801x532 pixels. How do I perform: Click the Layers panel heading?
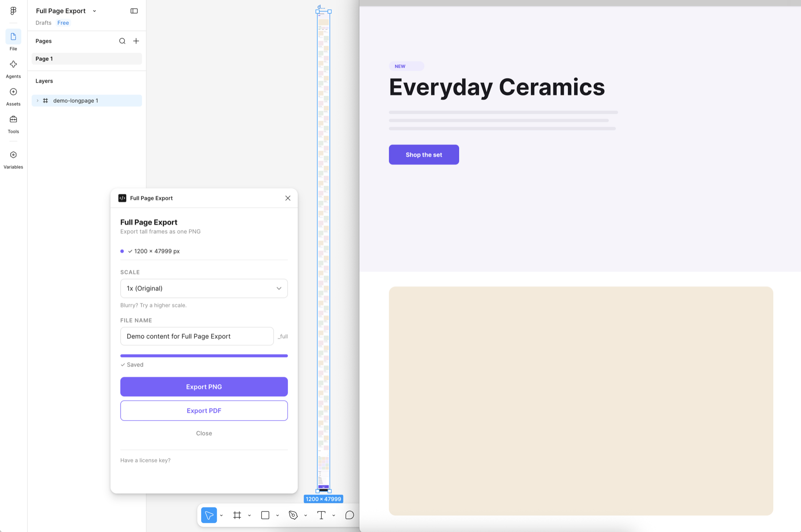pos(44,81)
